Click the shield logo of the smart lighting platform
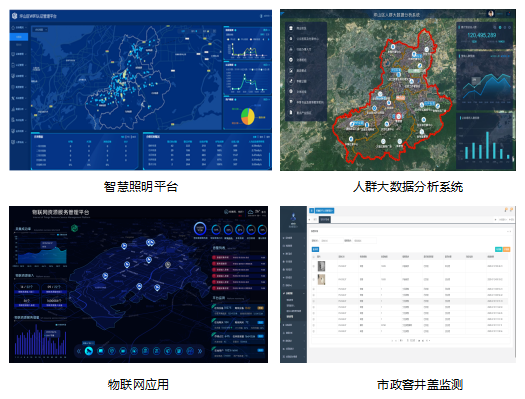This screenshot has width=525, height=399. [x=15, y=16]
